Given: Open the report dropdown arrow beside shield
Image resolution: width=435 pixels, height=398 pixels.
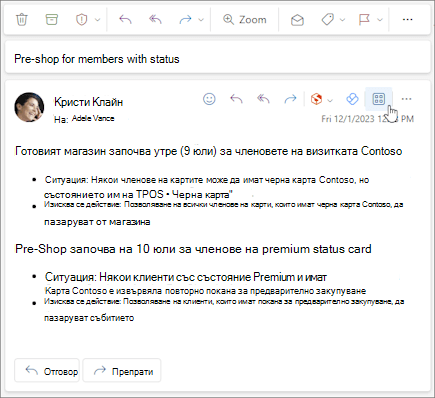Looking at the screenshot, I should click(97, 20).
